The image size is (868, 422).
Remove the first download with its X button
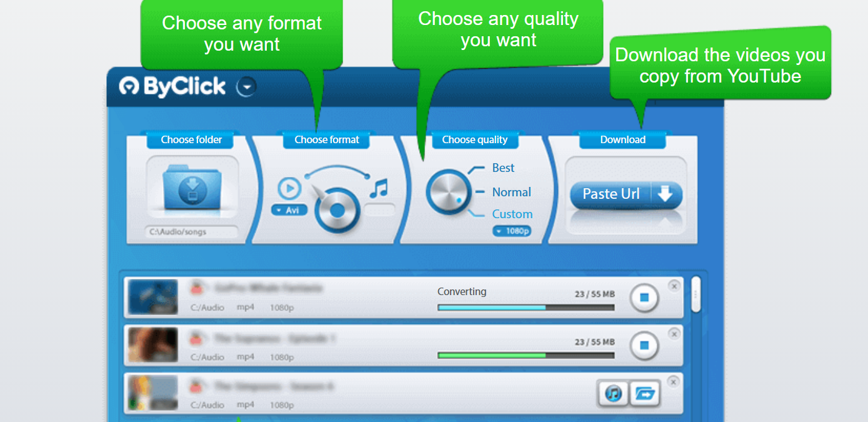tap(674, 286)
